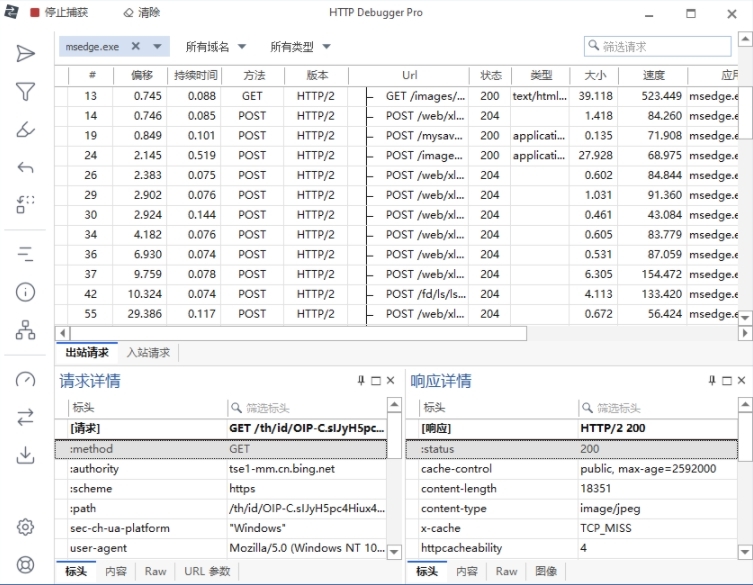The image size is (753, 585).
Task: Click the two-way arrows icon in sidebar
Action: 25,417
